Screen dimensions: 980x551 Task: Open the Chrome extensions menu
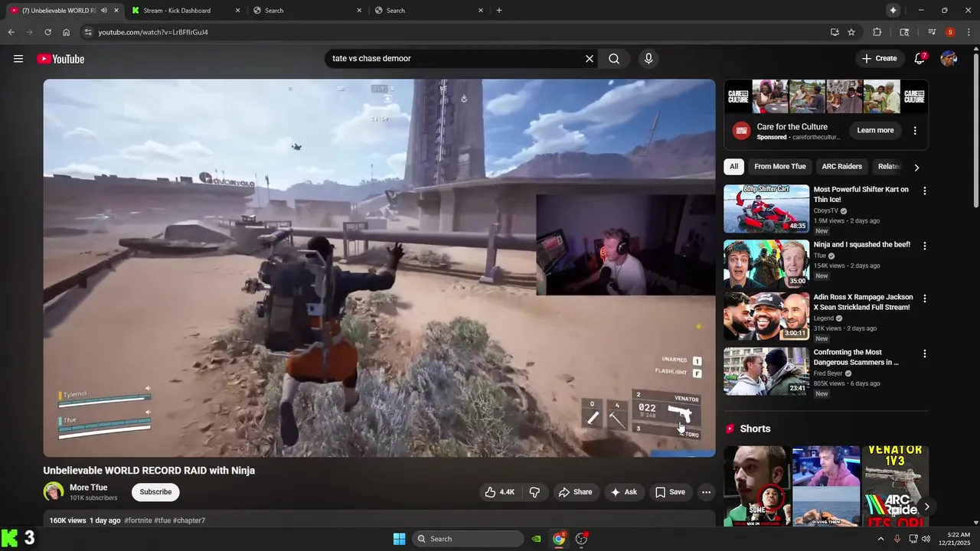(x=877, y=32)
